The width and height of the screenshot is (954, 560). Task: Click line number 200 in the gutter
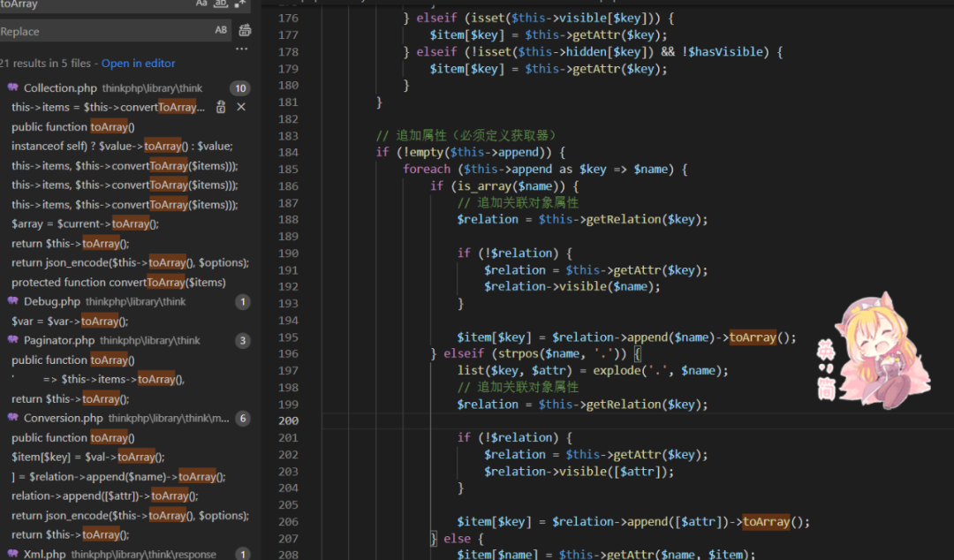click(x=288, y=420)
